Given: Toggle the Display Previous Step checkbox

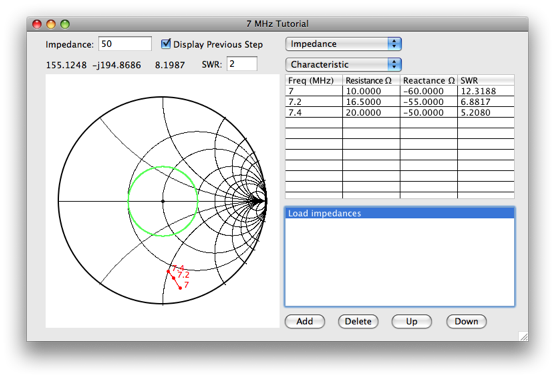Looking at the screenshot, I should (x=166, y=44).
